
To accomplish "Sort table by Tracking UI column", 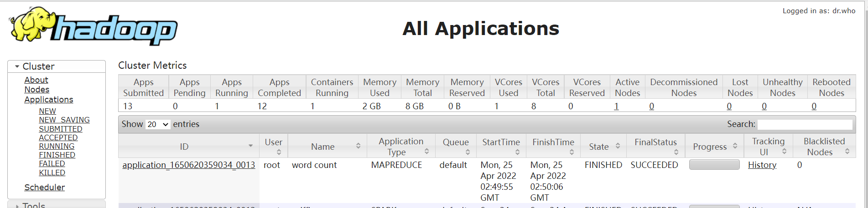I will (768, 146).
